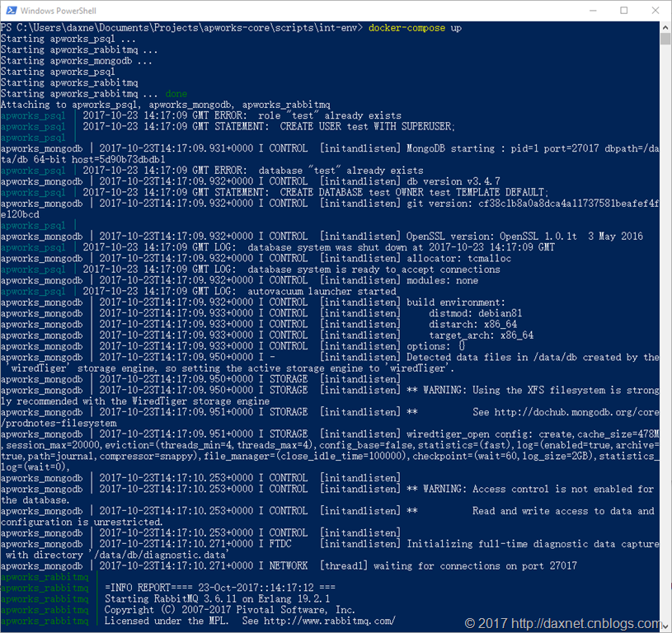
Task: Click the "git version:" hash text
Action: [x=533, y=204]
